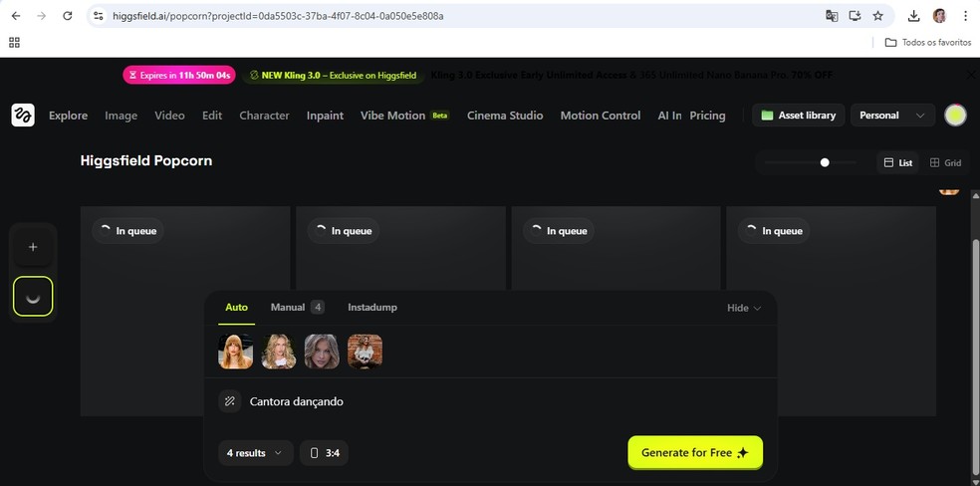Open Vibe Motion Beta page

click(x=404, y=116)
